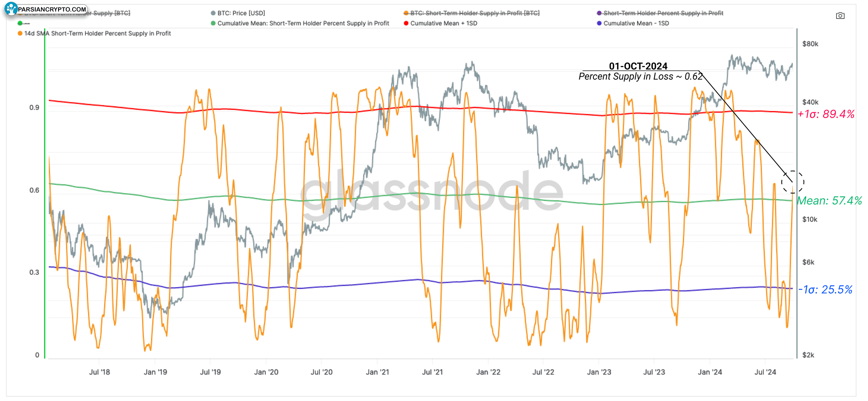Image resolution: width=868 pixels, height=401 pixels.
Task: Click the Jan '22 date label
Action: 488,372
